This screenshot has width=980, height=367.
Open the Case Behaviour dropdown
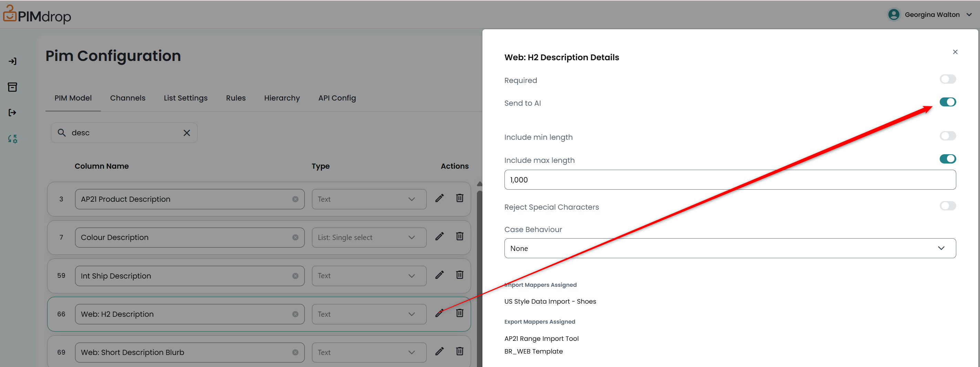point(730,248)
